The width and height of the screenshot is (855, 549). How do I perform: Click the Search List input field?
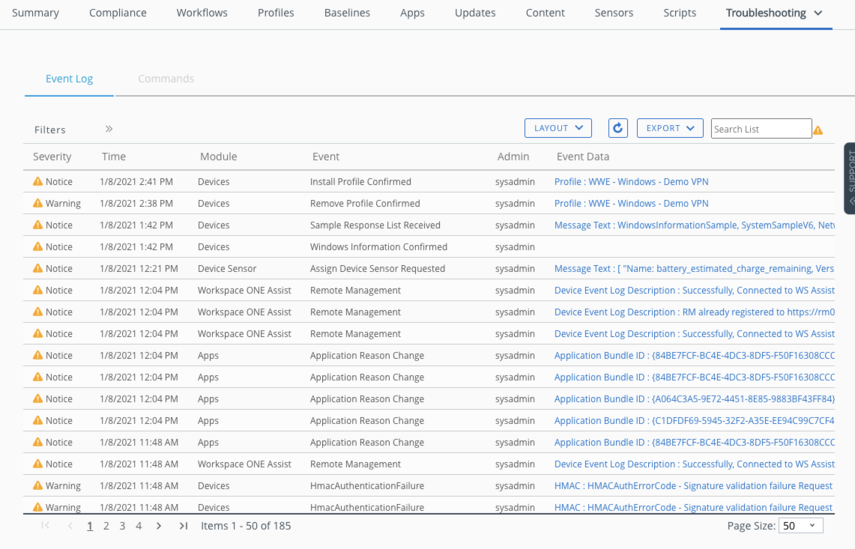[x=760, y=129]
